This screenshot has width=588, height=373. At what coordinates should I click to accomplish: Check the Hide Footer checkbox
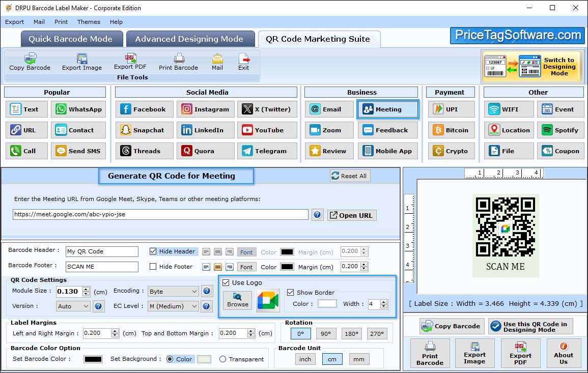[x=153, y=267]
